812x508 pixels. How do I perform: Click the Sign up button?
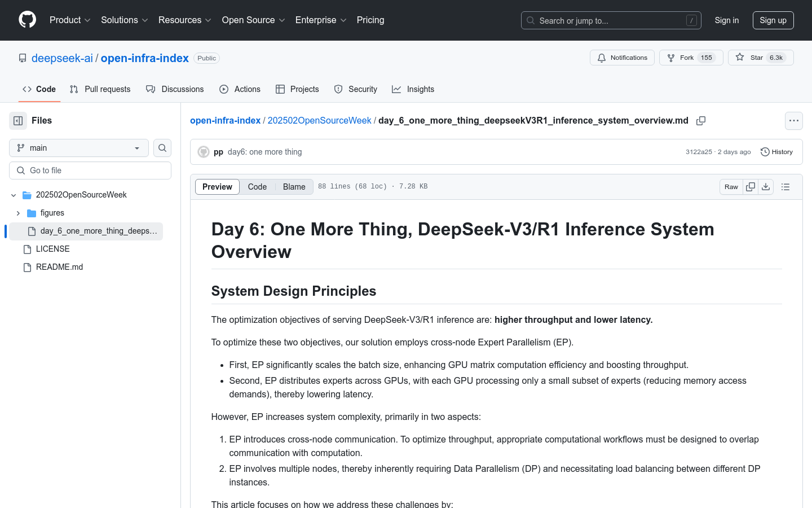773,20
